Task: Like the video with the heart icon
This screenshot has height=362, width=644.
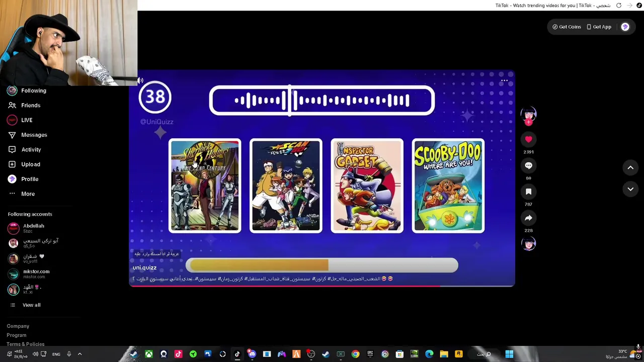Action: (528, 139)
